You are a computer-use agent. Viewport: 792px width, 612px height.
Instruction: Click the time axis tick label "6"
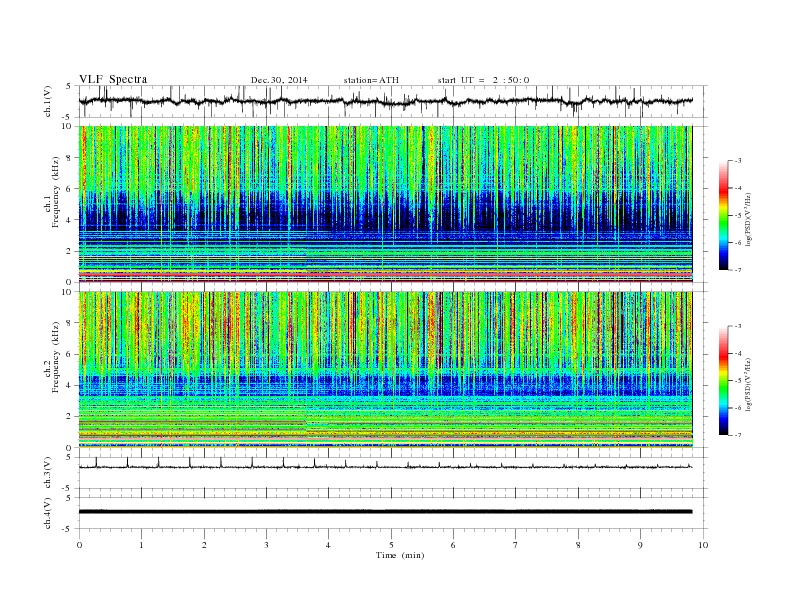coord(453,545)
